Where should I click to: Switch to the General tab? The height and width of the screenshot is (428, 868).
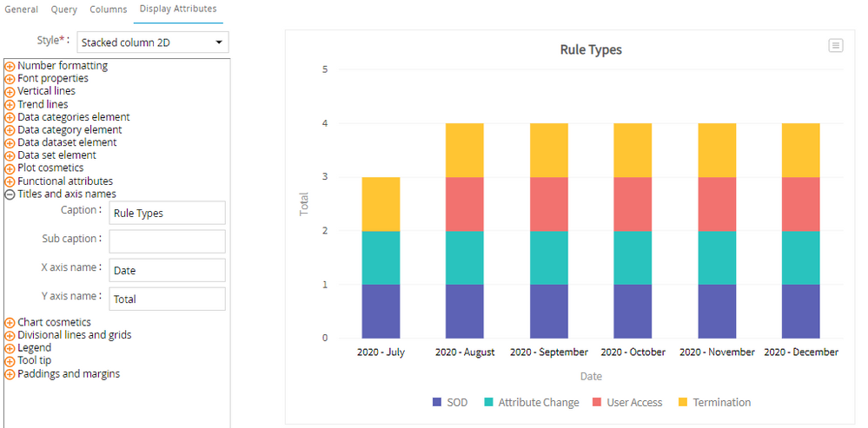click(22, 10)
